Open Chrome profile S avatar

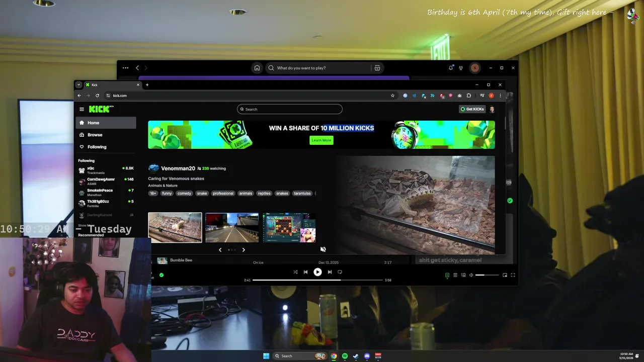491,96
